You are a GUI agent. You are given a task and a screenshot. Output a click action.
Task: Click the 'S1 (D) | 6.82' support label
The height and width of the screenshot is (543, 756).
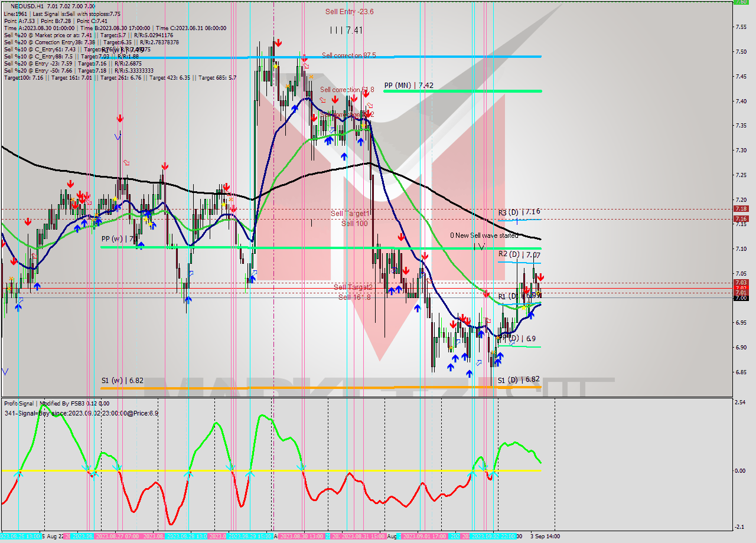519,380
